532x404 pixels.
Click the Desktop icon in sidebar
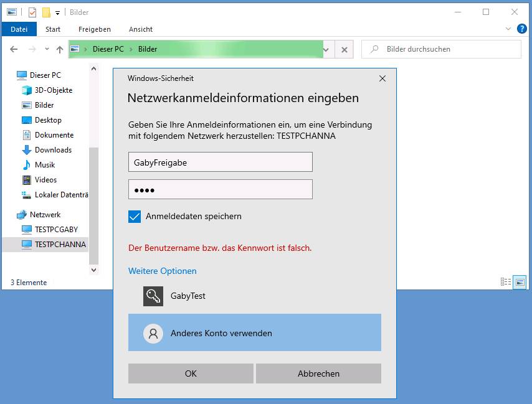[x=26, y=120]
